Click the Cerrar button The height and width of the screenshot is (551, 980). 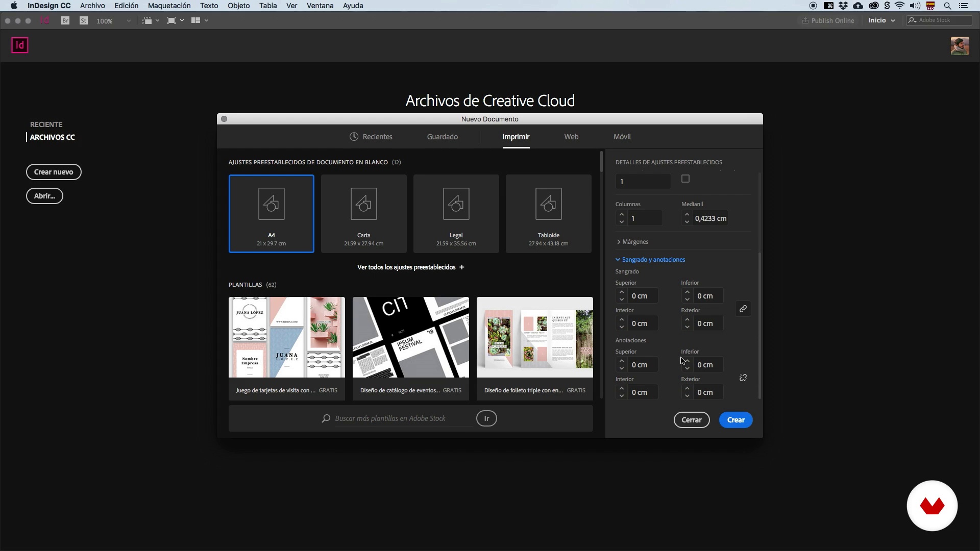click(x=692, y=420)
